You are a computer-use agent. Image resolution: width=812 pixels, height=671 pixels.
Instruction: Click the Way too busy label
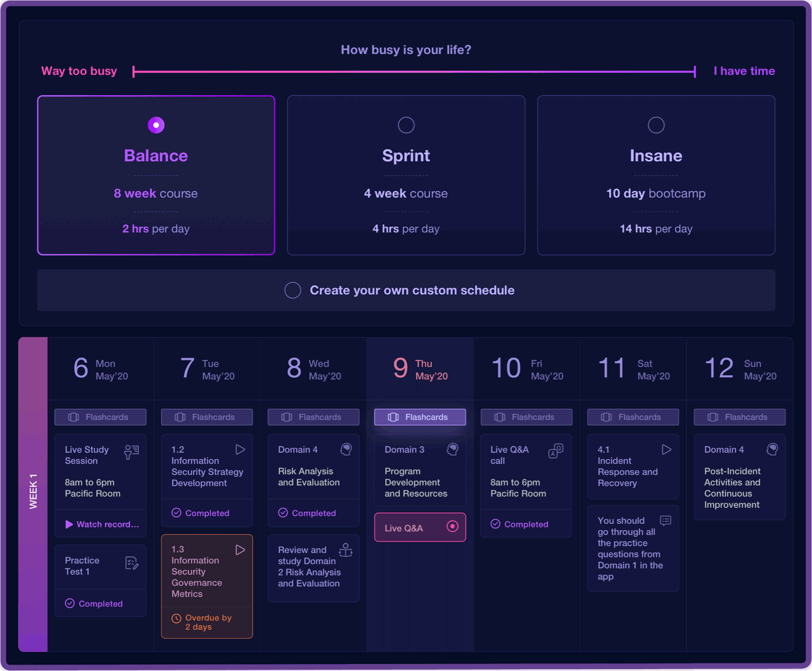click(x=79, y=71)
